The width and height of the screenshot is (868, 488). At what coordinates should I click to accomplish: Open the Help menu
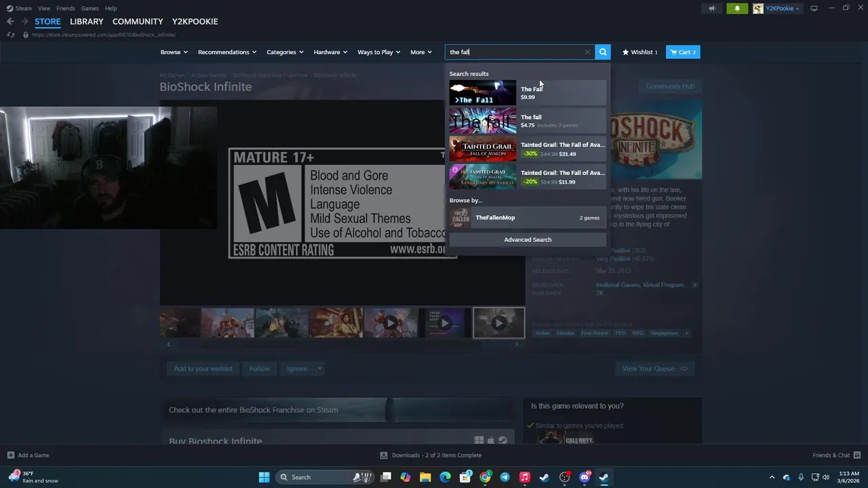111,8
